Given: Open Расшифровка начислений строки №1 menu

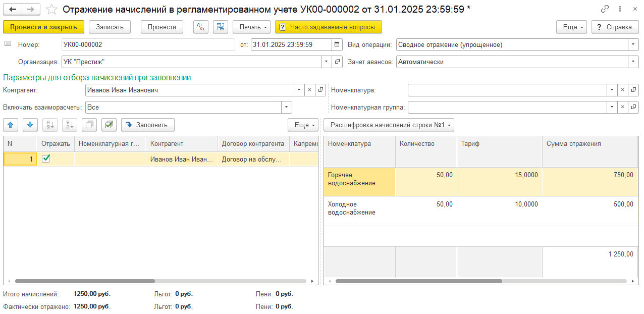Looking at the screenshot, I should pos(389,125).
